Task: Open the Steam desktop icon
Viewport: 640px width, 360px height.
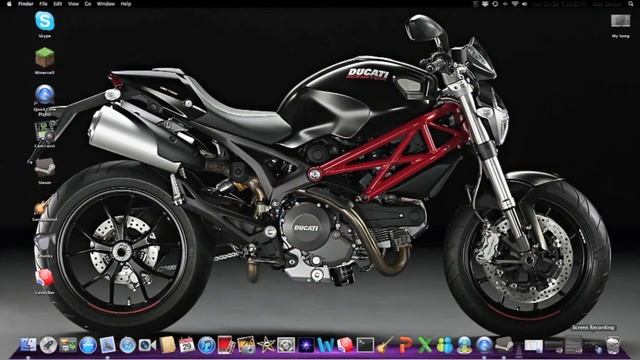Action: (44, 168)
